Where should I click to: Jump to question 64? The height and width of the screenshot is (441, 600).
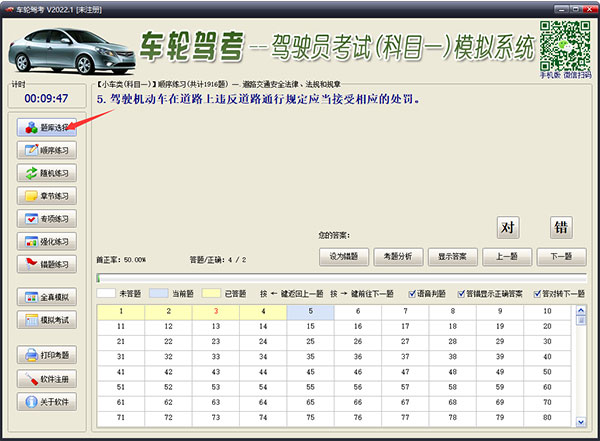click(263, 402)
